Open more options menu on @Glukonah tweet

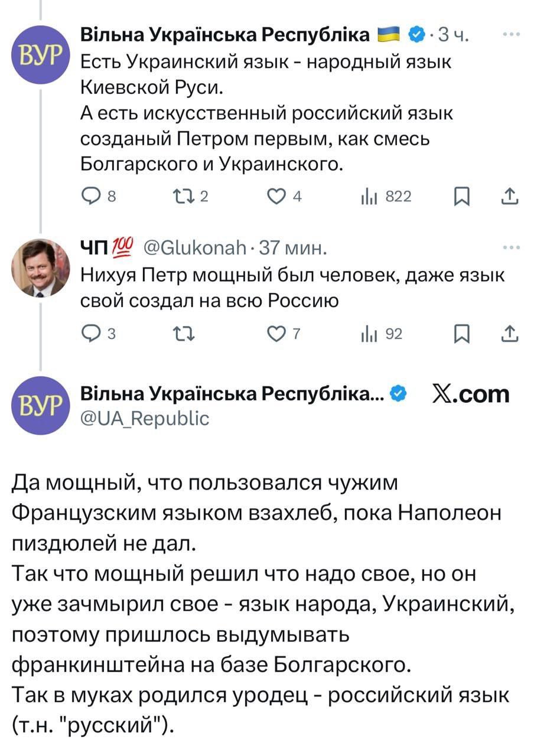click(x=509, y=247)
